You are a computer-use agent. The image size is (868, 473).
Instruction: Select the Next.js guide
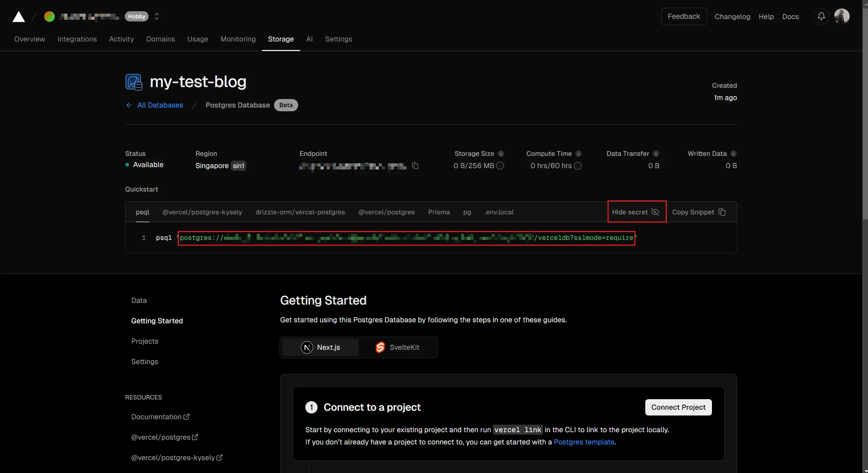pyautogui.click(x=320, y=347)
